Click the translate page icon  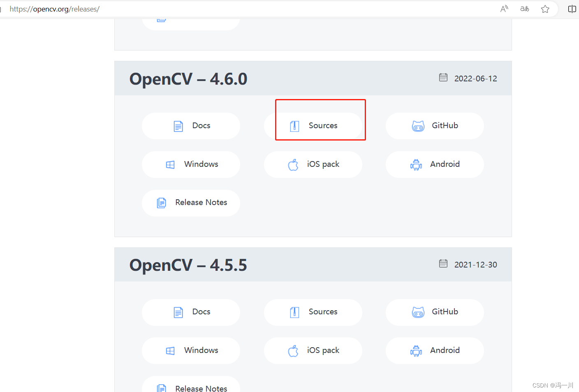coord(525,9)
